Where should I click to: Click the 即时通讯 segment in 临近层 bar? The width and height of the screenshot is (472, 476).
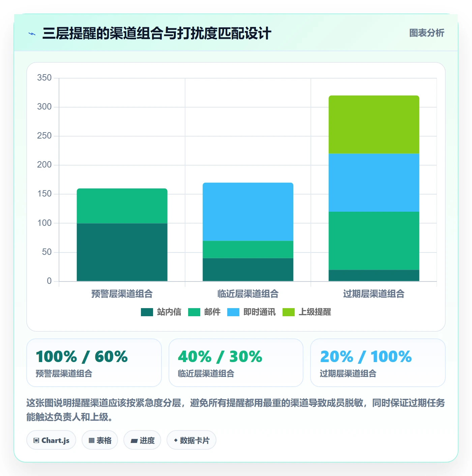(248, 212)
